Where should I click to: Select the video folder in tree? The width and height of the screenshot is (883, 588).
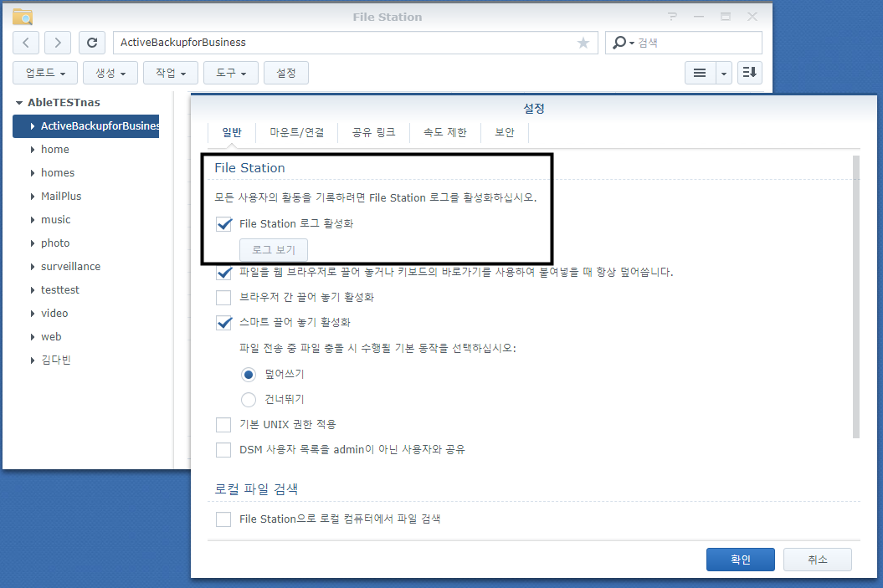pyautogui.click(x=54, y=314)
